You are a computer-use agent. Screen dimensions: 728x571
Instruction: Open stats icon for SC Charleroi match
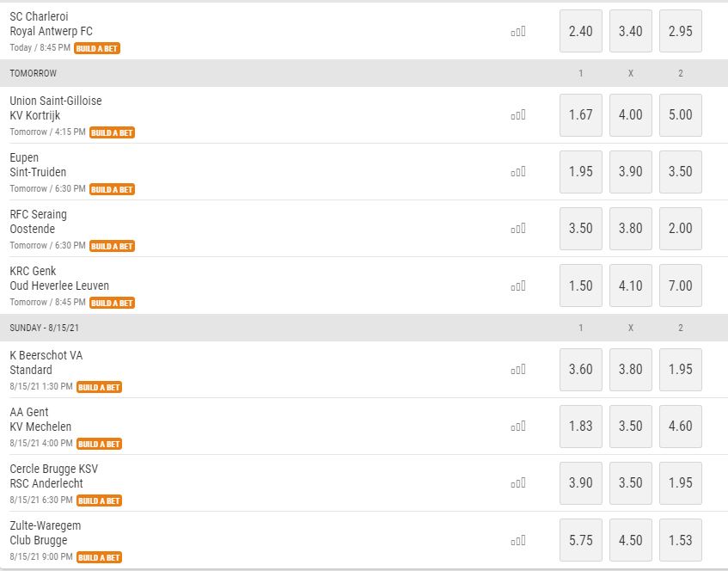(x=518, y=32)
